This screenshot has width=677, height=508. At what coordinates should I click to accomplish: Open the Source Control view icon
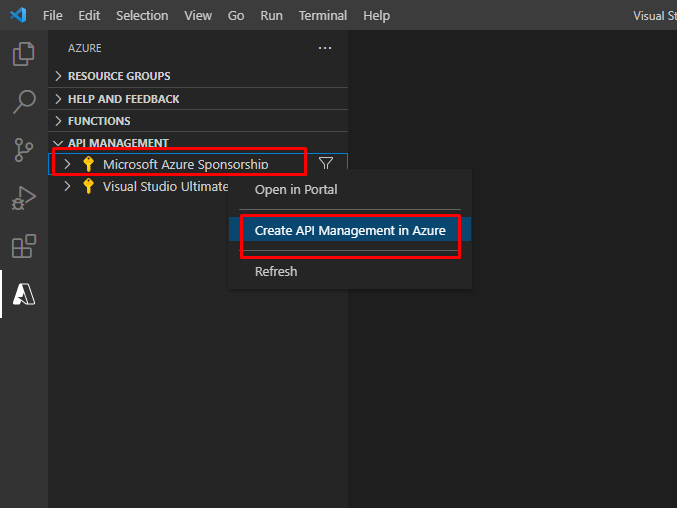pyautogui.click(x=24, y=150)
